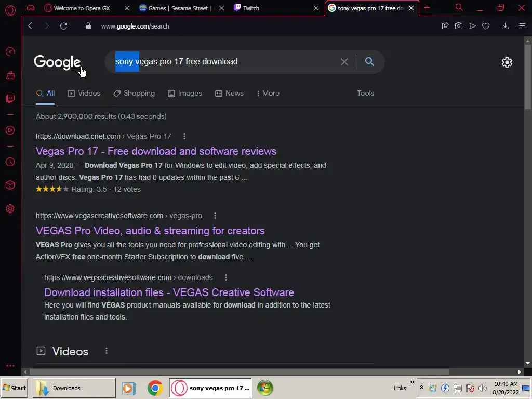Open media player taskbar icon

pyautogui.click(x=129, y=388)
